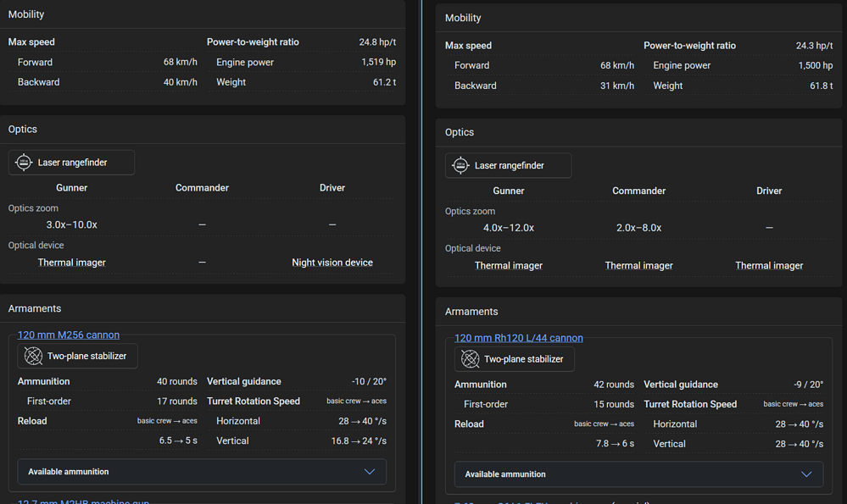Click the left Mobility section header

tap(26, 14)
